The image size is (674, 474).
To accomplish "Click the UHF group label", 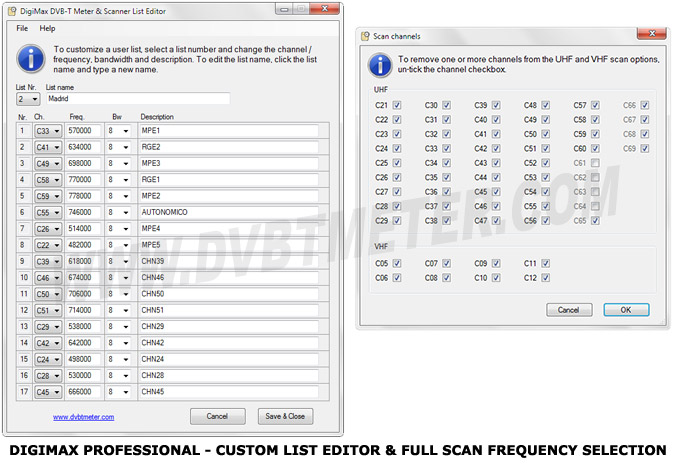I will pos(381,90).
